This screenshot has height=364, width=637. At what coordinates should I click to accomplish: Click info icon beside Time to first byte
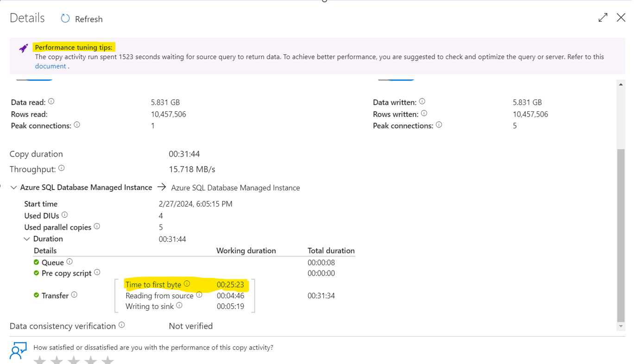tap(187, 284)
